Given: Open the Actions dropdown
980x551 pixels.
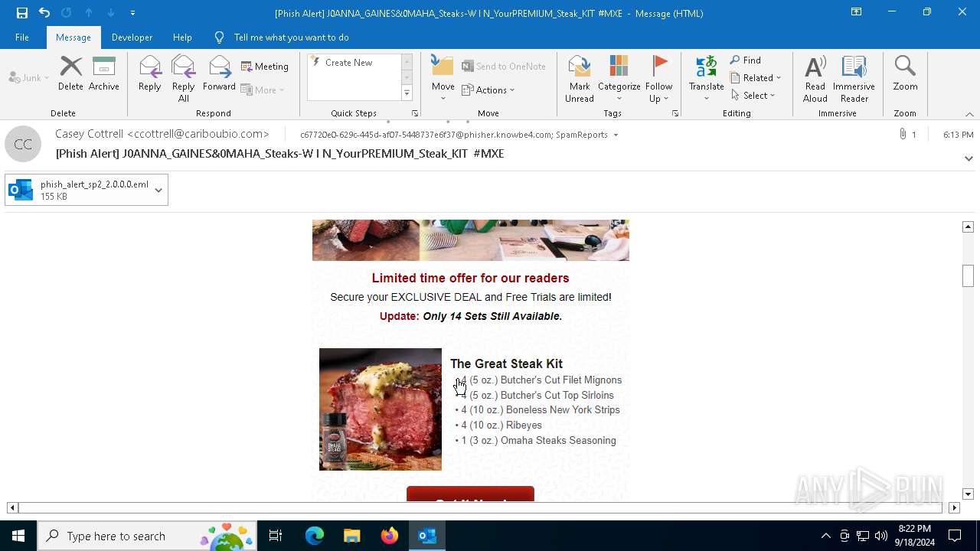Looking at the screenshot, I should pos(488,90).
